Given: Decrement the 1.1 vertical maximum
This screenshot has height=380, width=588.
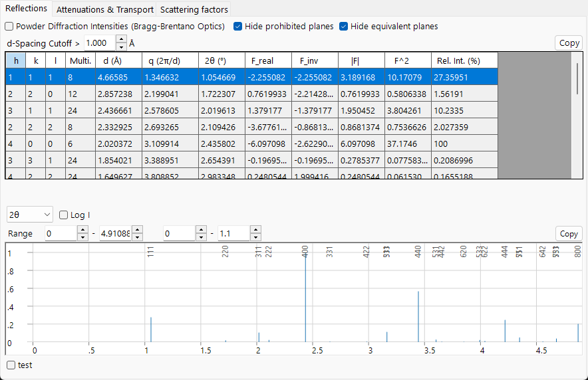Looking at the screenshot, I should 255,237.
